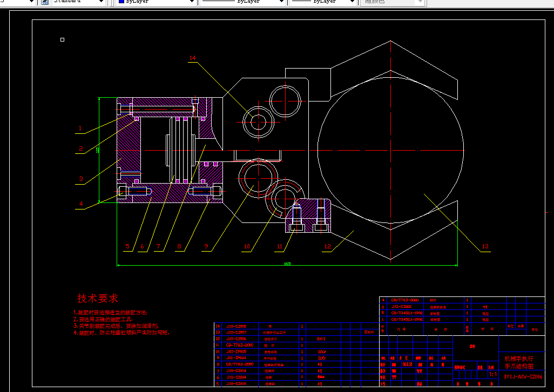This screenshot has width=554, height=392.
Task: Click the 手爪结构图 title block text
Action: pos(519,366)
